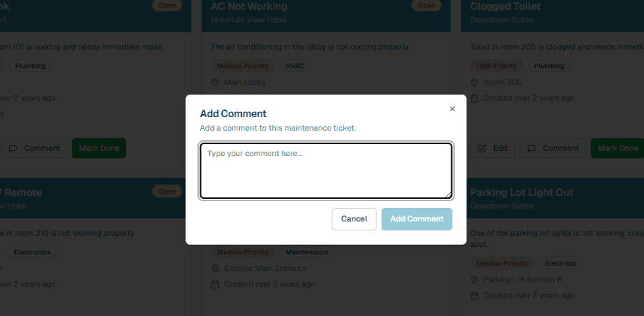Open the Parking Lot Light Out ticket title

click(x=521, y=193)
